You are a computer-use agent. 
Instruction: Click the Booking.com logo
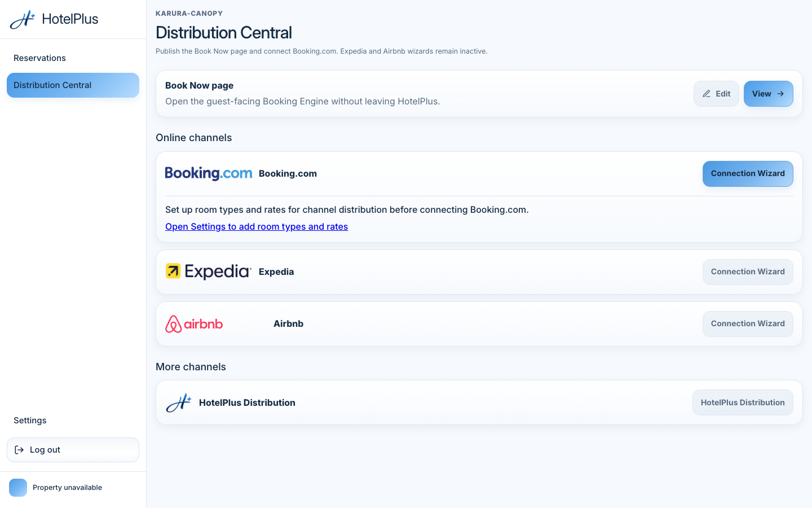[209, 173]
